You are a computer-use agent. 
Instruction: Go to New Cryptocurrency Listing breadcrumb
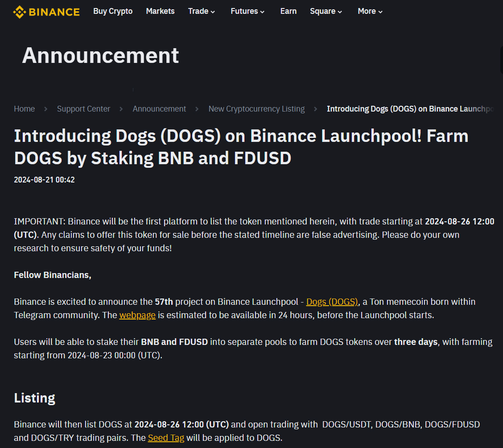[256, 109]
